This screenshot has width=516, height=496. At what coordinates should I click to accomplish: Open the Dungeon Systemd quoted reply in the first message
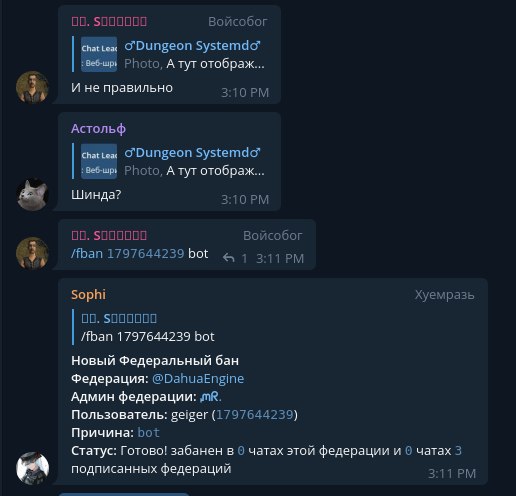tap(169, 54)
